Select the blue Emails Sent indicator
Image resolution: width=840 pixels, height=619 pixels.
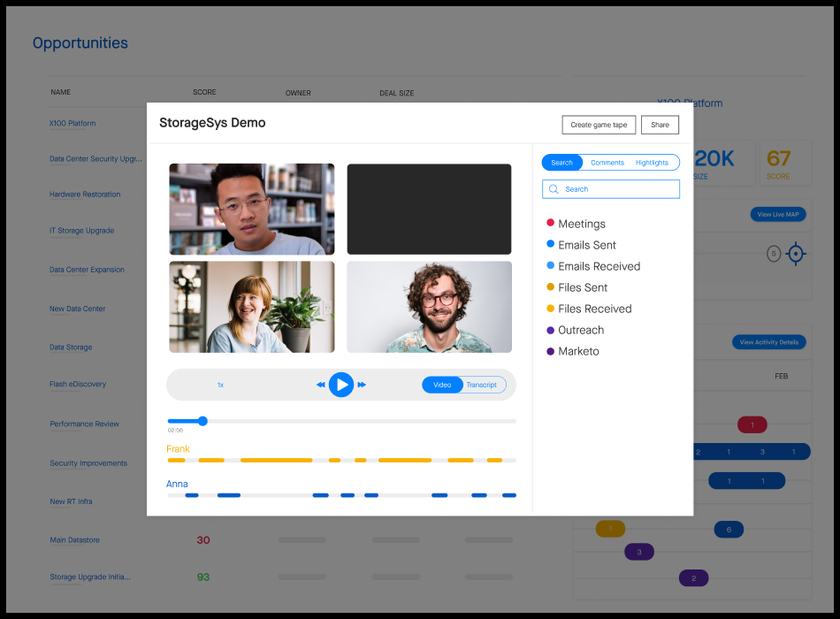[549, 245]
